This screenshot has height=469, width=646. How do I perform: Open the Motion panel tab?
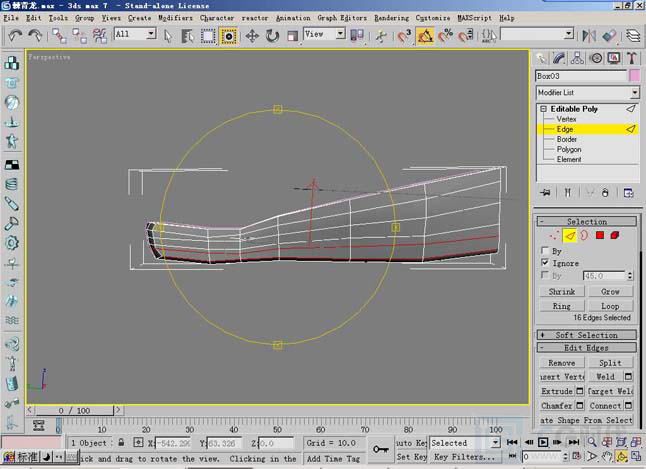point(596,59)
